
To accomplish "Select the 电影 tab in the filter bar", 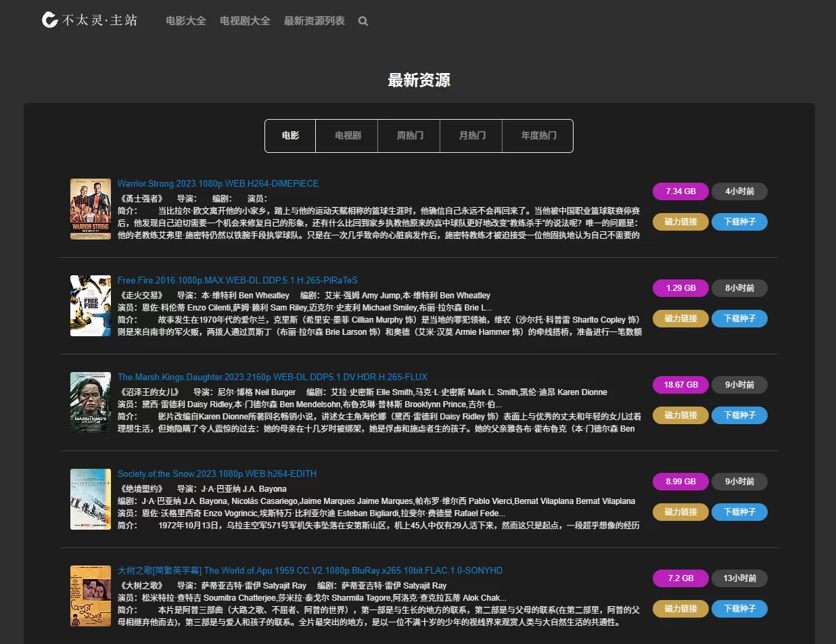I will coord(289,135).
